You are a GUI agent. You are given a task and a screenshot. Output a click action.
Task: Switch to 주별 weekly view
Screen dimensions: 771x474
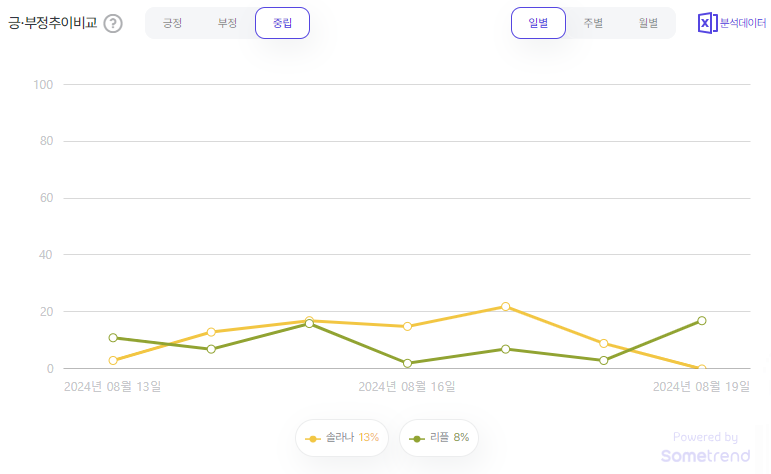point(593,23)
